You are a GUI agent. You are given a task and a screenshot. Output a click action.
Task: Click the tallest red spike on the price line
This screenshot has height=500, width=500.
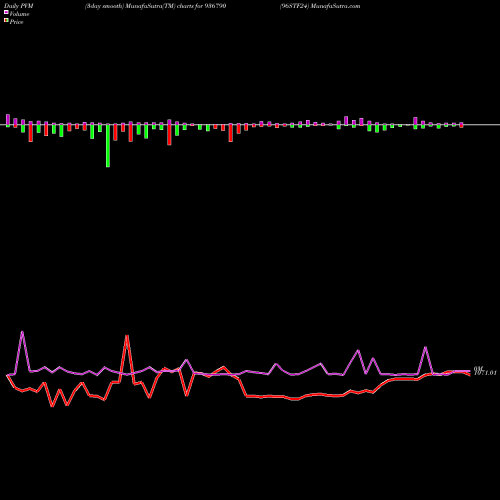pos(127,337)
